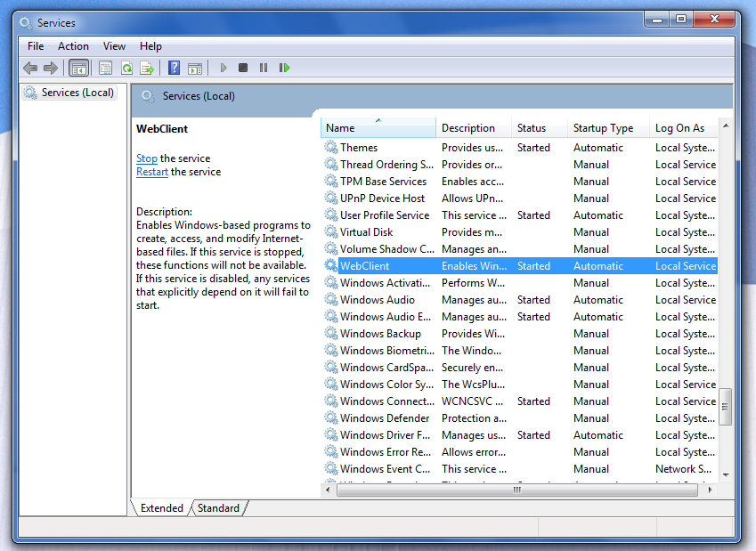Click the Stop Service square icon
This screenshot has width=756, height=551.
(x=243, y=68)
